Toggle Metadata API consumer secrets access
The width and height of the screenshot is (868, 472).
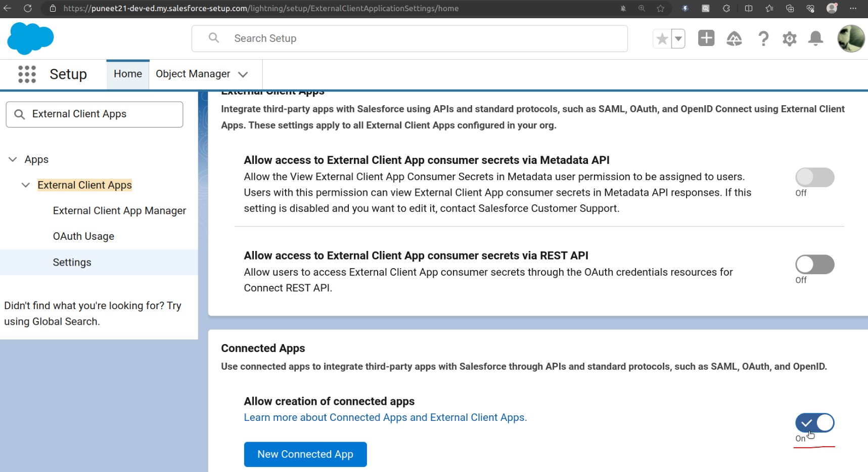pos(814,178)
